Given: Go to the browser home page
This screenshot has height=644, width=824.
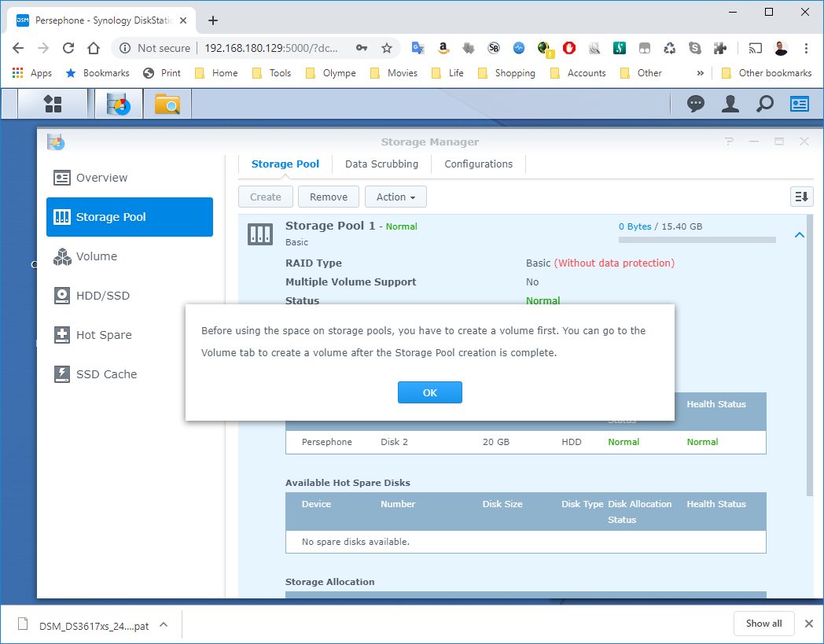Looking at the screenshot, I should (94, 49).
